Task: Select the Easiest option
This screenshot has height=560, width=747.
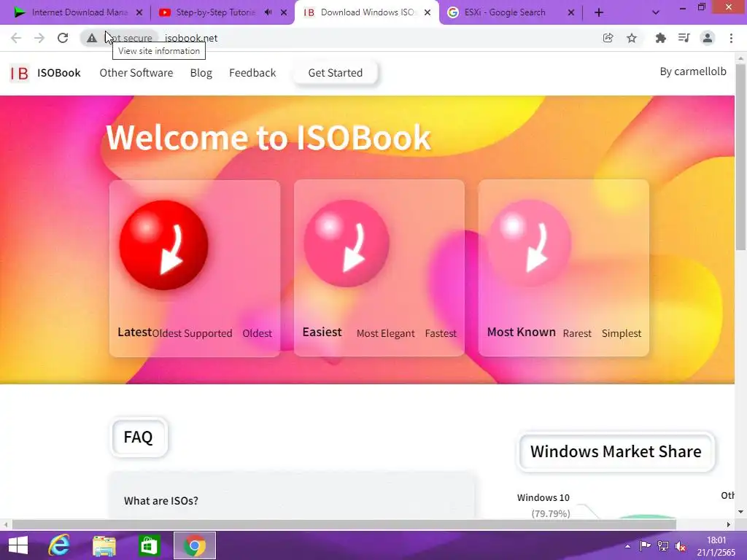Action: (x=322, y=332)
